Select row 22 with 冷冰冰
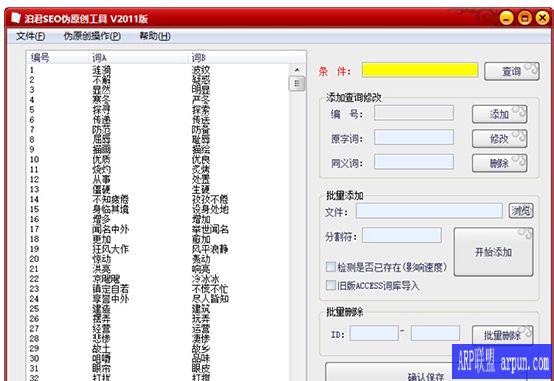 (x=158, y=279)
